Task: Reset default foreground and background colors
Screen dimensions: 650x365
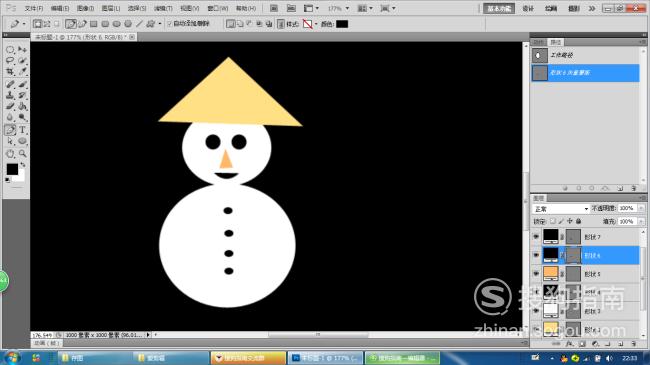Action: 7,180
